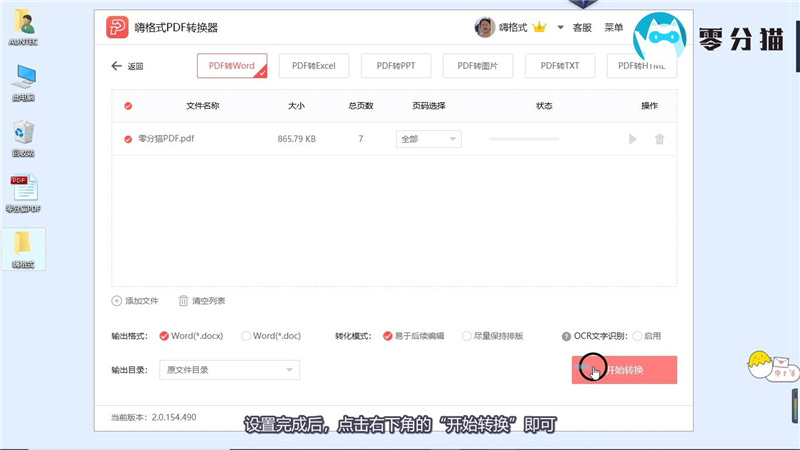The image size is (800, 450).
Task: Switch to the PDF转Word tab
Action: 232,66
